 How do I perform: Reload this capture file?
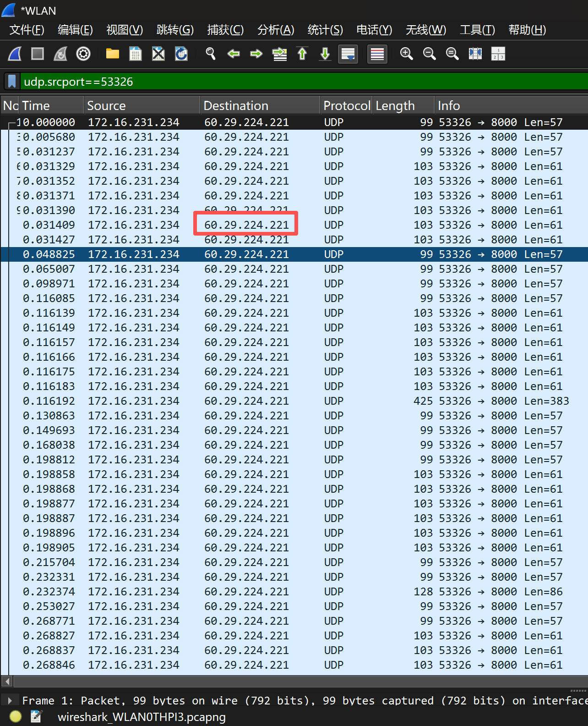pyautogui.click(x=181, y=54)
